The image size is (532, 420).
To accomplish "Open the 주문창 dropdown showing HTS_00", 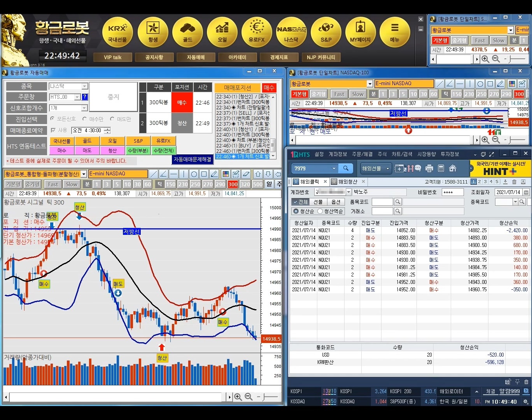I will [x=77, y=97].
